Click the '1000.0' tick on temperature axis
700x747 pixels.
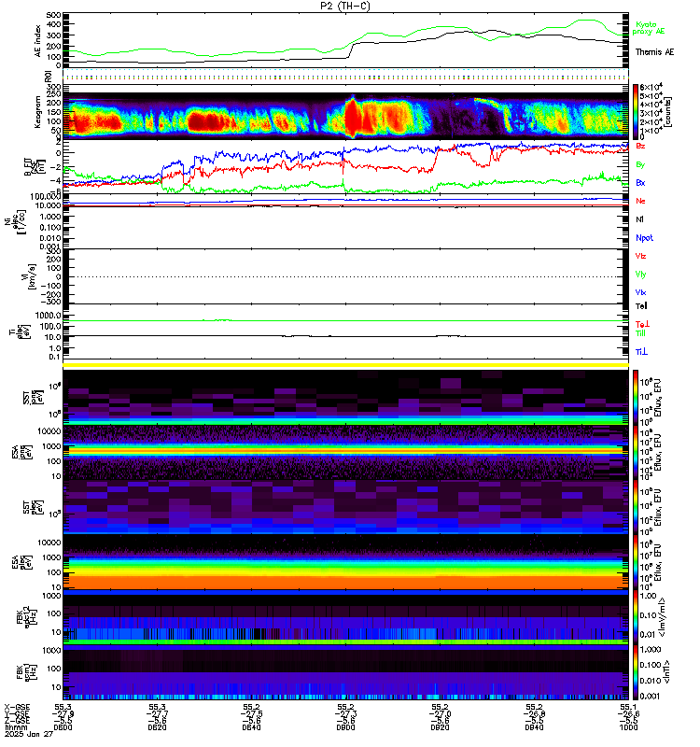point(48,316)
